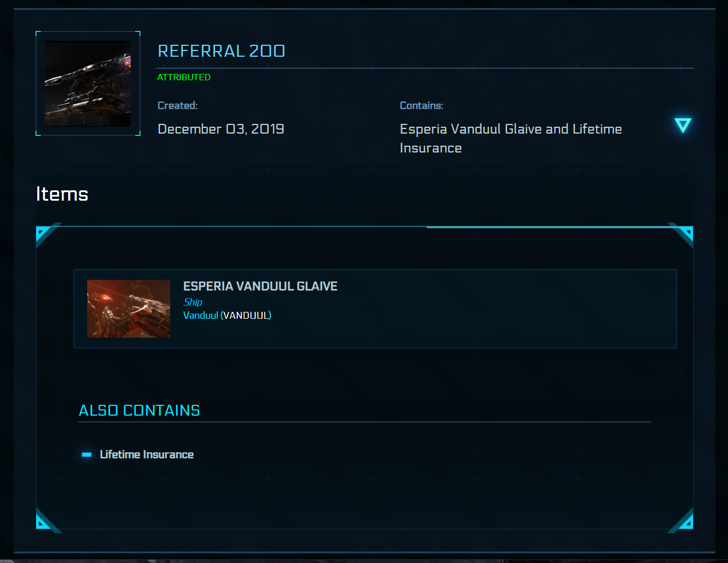Click the bottom-left corner bracket of items panel

[45, 522]
